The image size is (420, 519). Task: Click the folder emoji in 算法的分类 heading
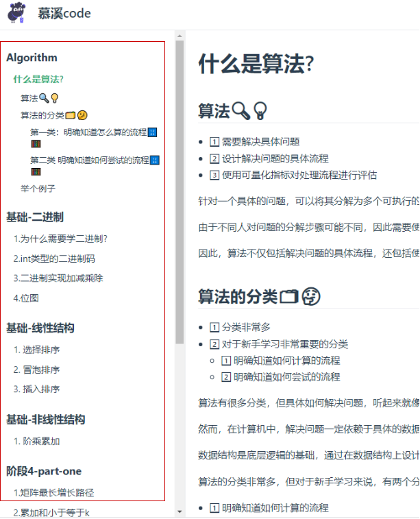[289, 297]
